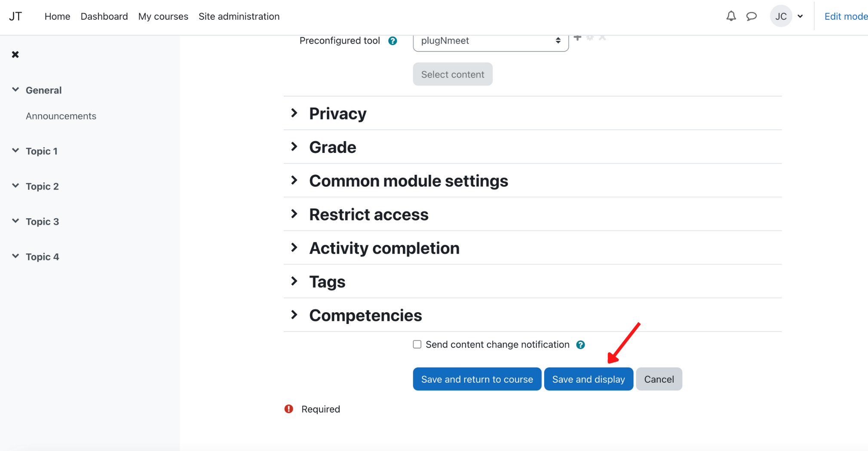Open Announcements in the course index
Viewport: 868px width, 451px height.
[x=61, y=116]
